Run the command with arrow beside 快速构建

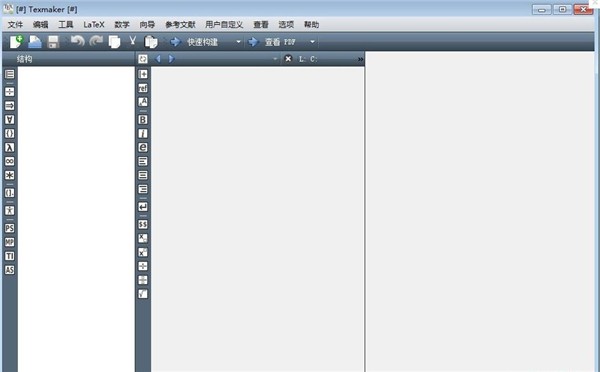point(175,42)
